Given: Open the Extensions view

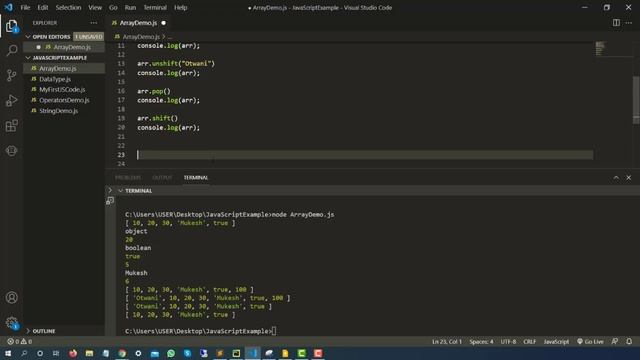Looking at the screenshot, I should 11,126.
